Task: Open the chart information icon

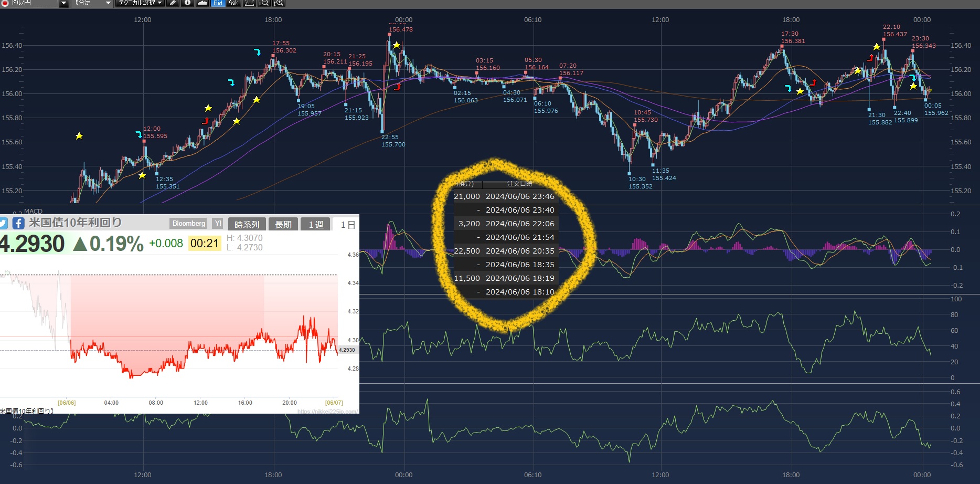Action: coord(187,3)
